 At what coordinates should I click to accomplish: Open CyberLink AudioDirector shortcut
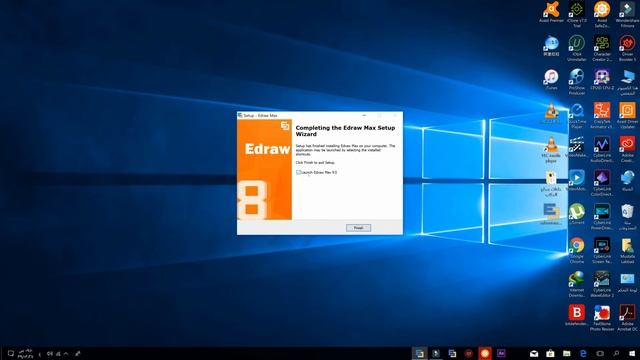pos(602,149)
